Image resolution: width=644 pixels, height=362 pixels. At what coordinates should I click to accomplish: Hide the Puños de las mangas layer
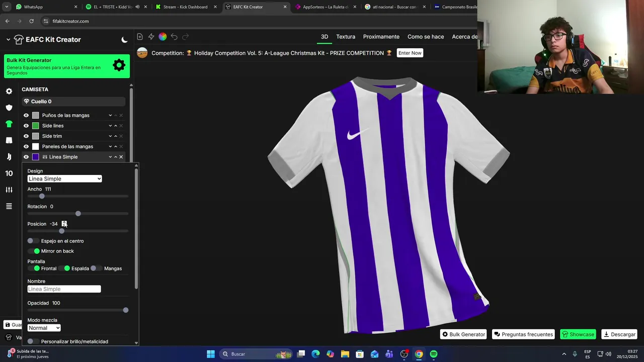click(x=26, y=115)
